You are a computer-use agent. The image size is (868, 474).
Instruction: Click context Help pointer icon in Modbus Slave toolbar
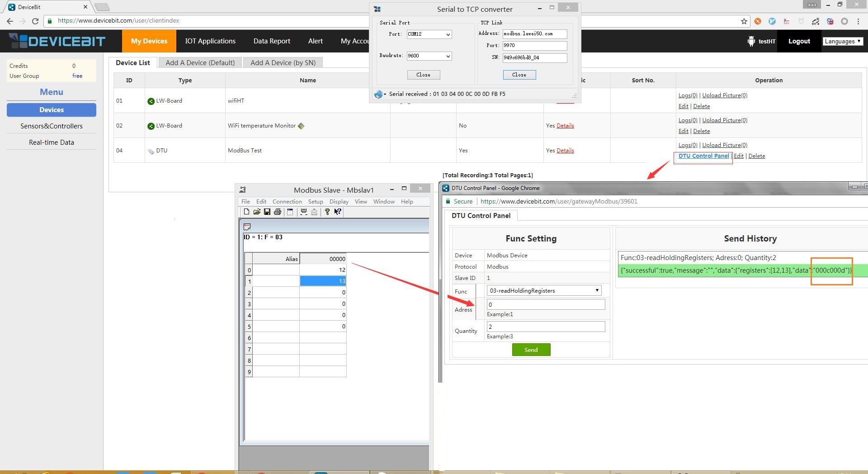pyautogui.click(x=338, y=212)
